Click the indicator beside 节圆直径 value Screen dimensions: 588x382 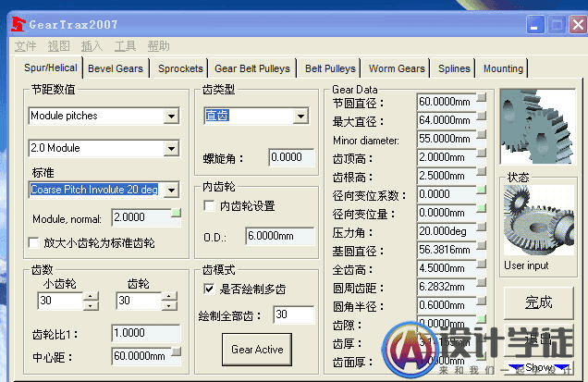click(482, 97)
